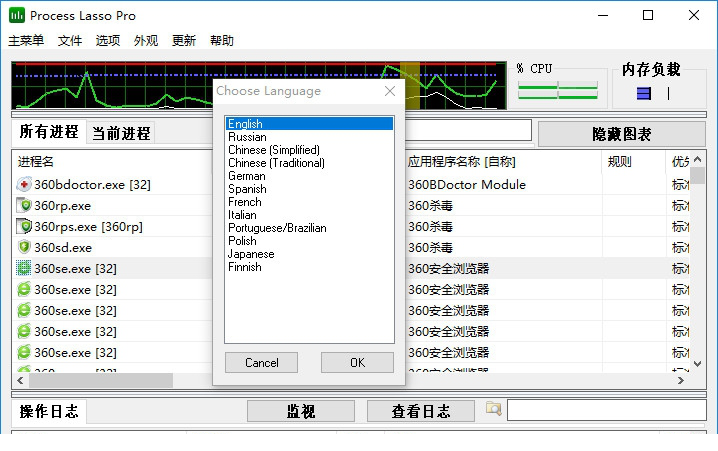Image resolution: width=718 pixels, height=451 pixels.
Task: Click the horizontal scrollbar right arrow
Action: [681, 380]
